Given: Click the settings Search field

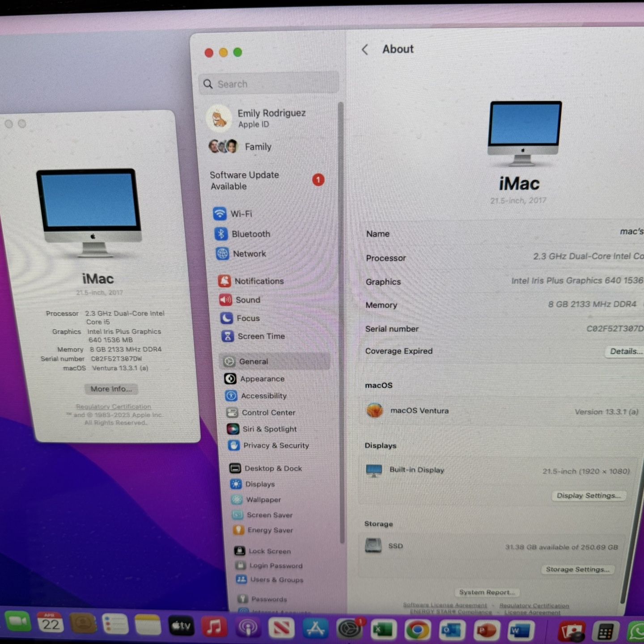Looking at the screenshot, I should 268,84.
